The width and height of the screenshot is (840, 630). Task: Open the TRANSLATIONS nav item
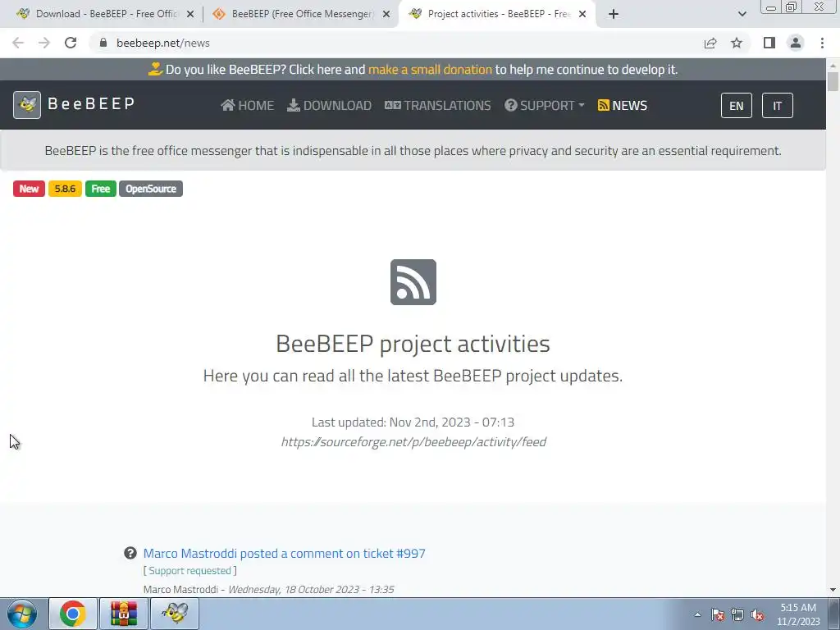(x=438, y=106)
